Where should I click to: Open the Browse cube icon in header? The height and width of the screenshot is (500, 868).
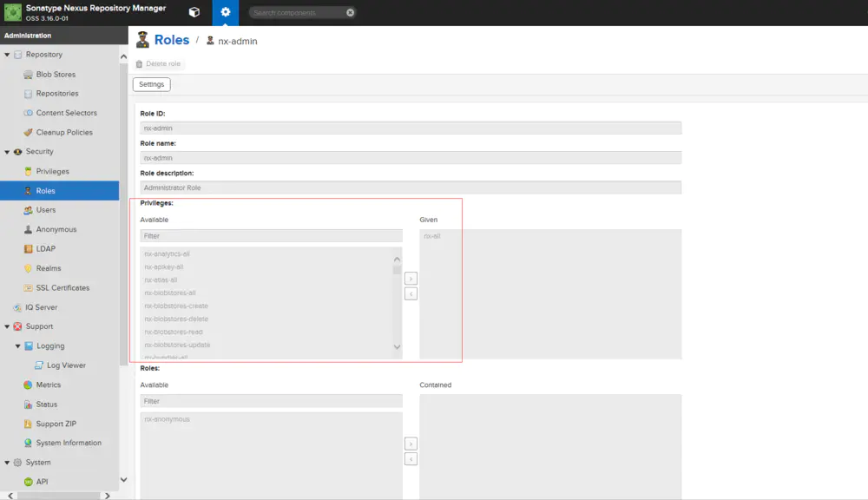194,12
